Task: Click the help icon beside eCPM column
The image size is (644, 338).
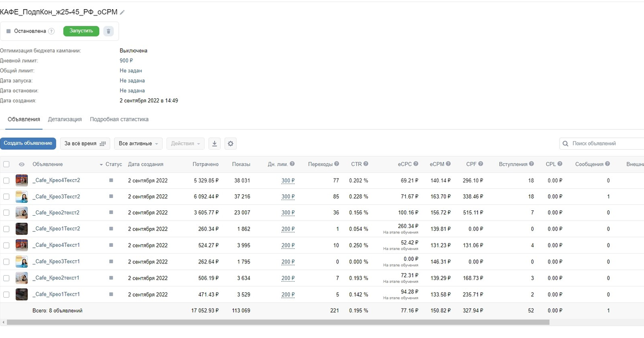Action: point(448,164)
